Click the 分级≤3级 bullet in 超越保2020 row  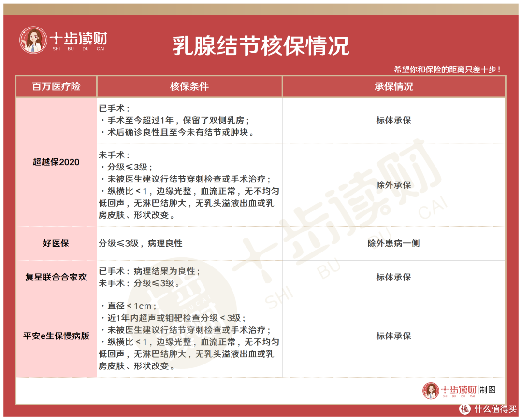(126, 167)
